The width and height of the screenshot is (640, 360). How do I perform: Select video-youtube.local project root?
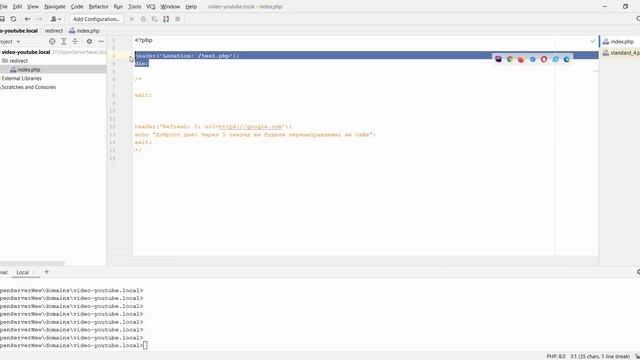click(26, 52)
